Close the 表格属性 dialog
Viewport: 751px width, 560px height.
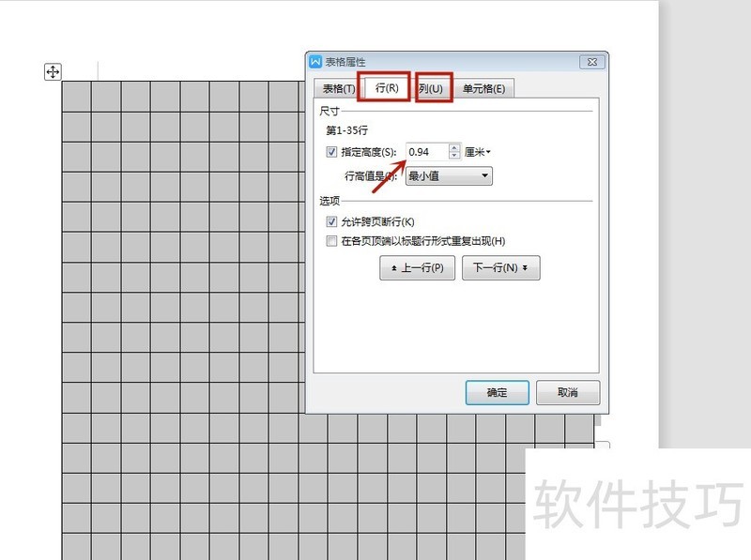click(x=592, y=62)
